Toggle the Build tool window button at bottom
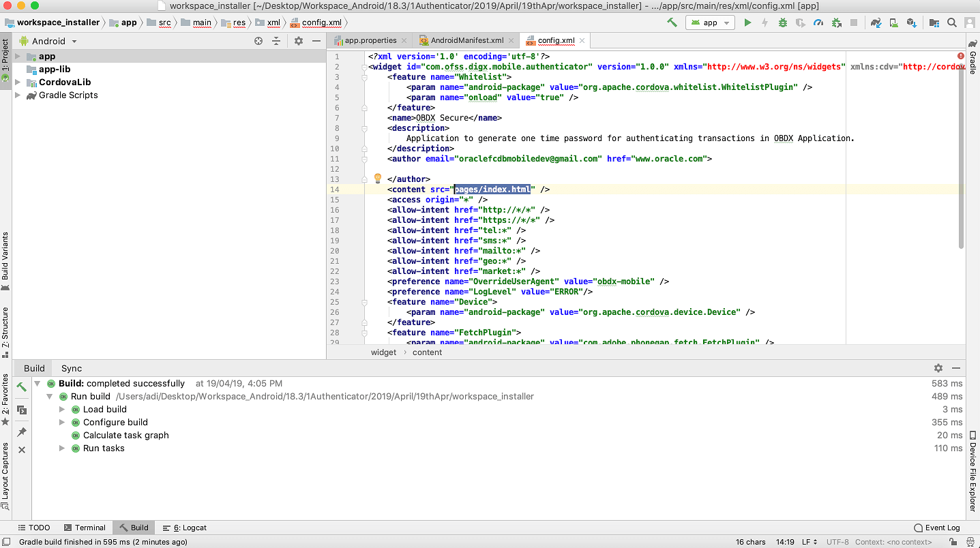The height and width of the screenshot is (548, 980). pos(134,528)
